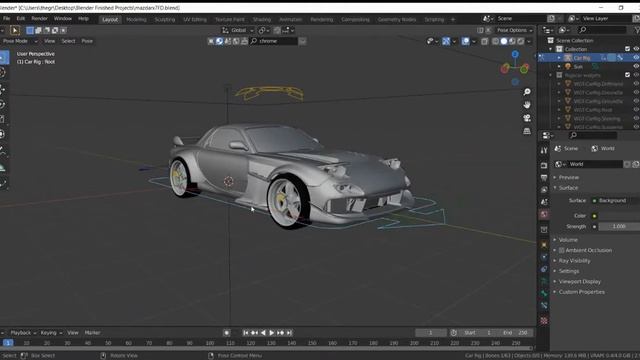Switch perspective/orthographic with the grid icon
Image resolution: width=640 pixels, height=360 pixels.
pos(527,131)
